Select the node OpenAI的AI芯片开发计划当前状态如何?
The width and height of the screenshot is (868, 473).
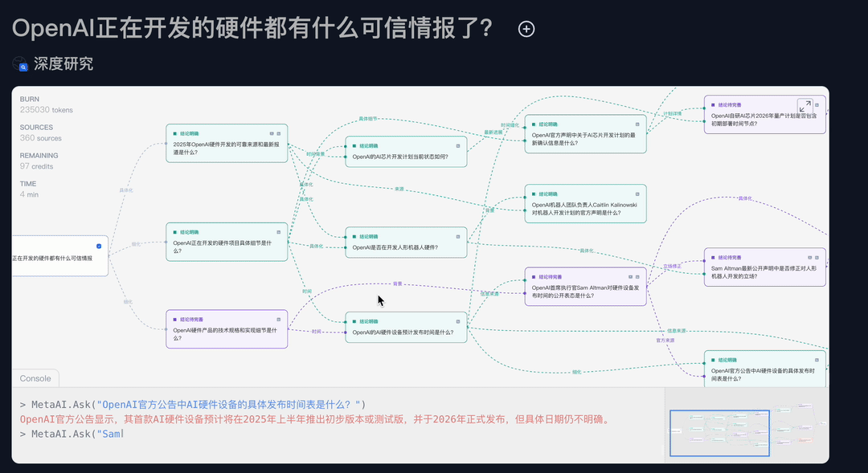[406, 152]
